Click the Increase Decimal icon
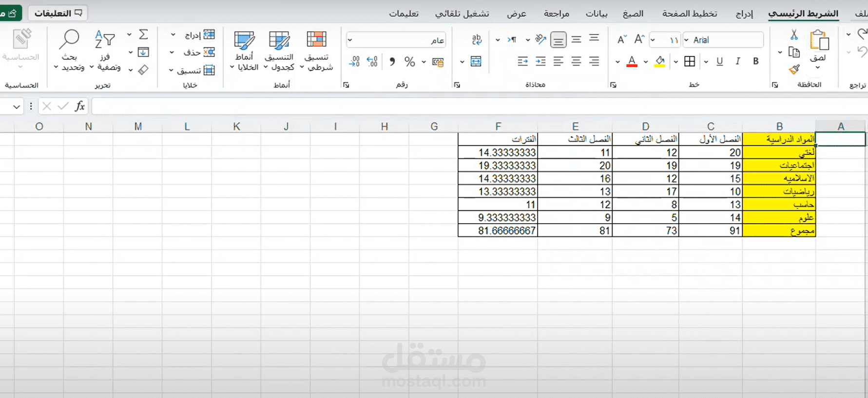Image resolution: width=868 pixels, height=398 pixels. point(372,62)
